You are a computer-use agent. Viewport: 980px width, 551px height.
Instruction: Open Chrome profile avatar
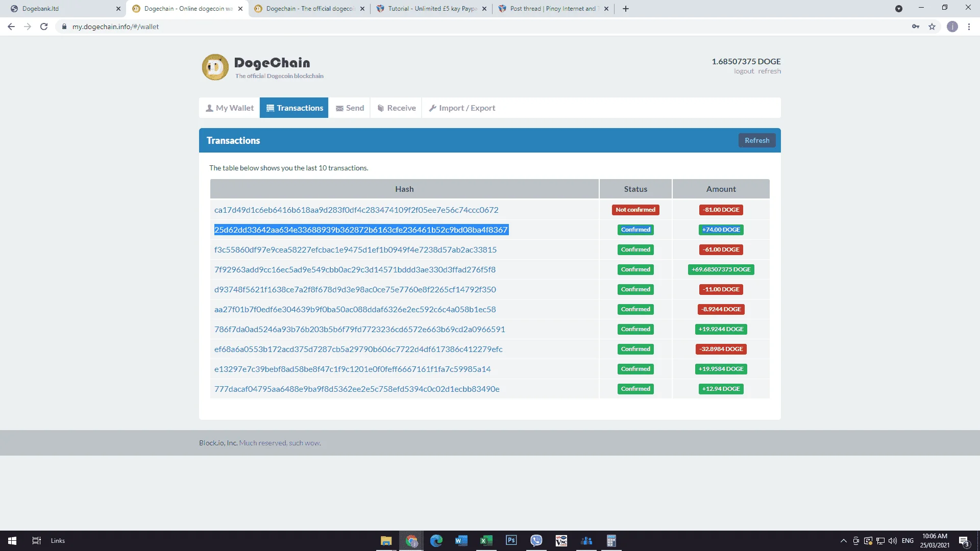(x=952, y=27)
